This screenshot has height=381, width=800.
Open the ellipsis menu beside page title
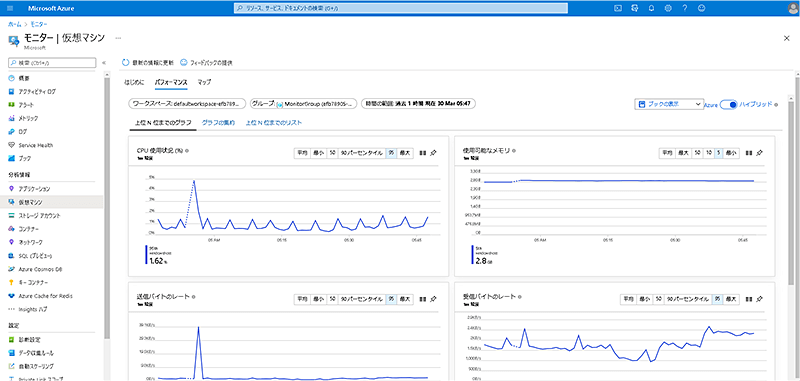pyautogui.click(x=118, y=38)
